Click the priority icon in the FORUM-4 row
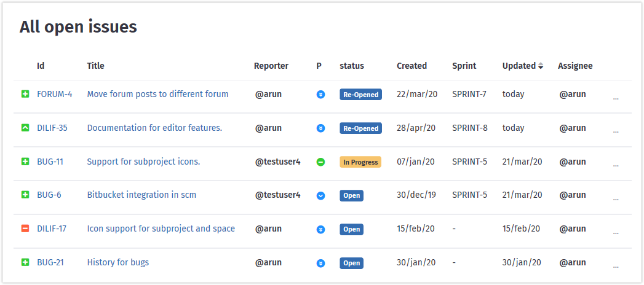This screenshot has height=285, width=644. click(320, 95)
